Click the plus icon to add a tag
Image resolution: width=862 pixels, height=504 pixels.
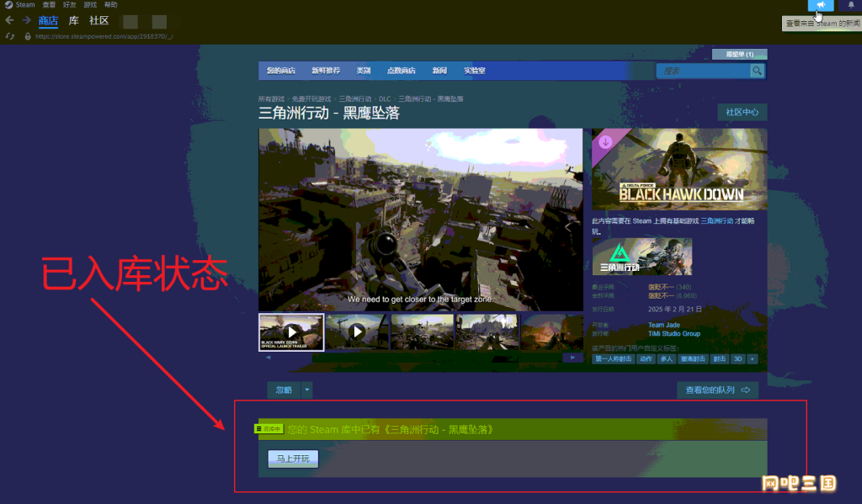click(752, 359)
